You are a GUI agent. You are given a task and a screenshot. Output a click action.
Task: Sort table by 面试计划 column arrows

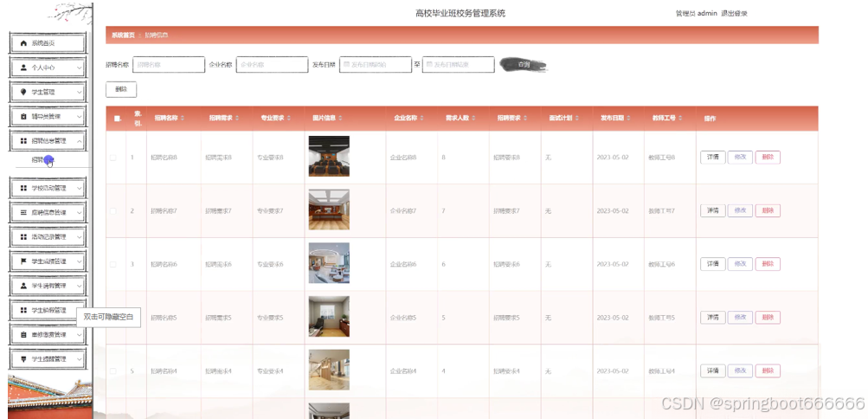point(577,119)
